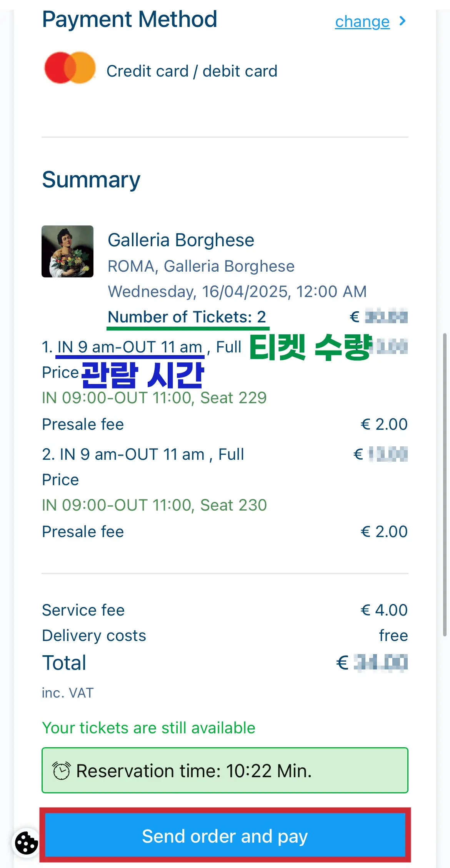Click the reservation time countdown box
450x868 pixels.
click(225, 770)
